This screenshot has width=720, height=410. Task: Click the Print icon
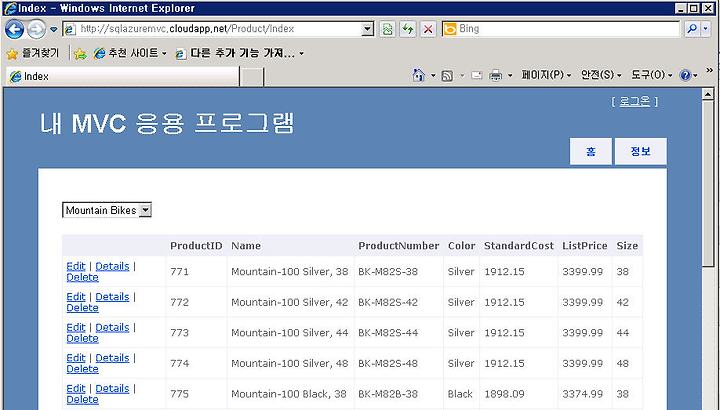point(495,75)
